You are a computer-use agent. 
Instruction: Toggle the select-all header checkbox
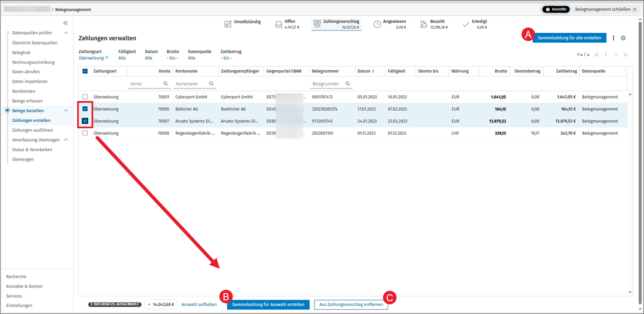click(85, 71)
